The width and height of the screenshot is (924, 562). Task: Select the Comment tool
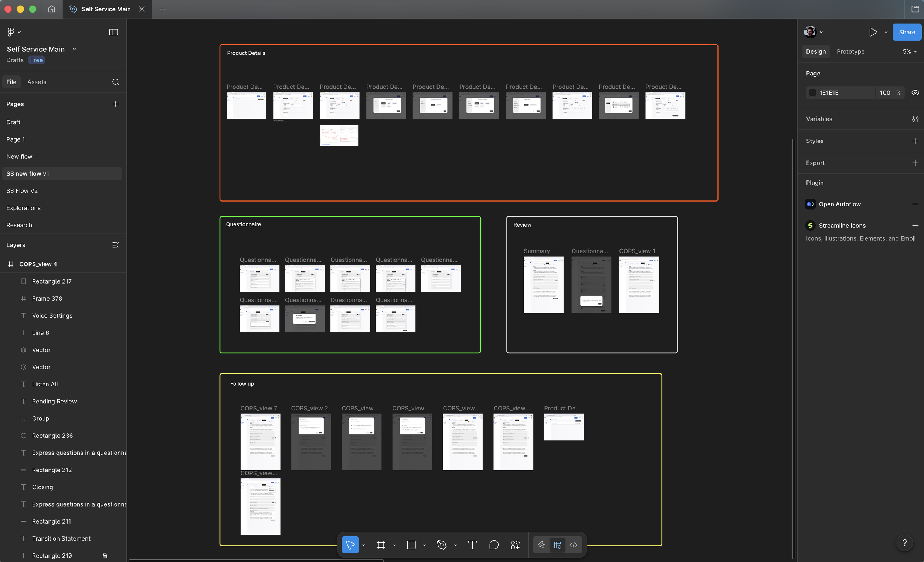pyautogui.click(x=494, y=545)
